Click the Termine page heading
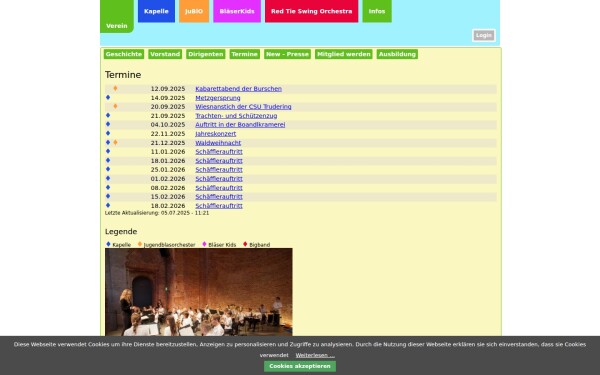 (123, 75)
